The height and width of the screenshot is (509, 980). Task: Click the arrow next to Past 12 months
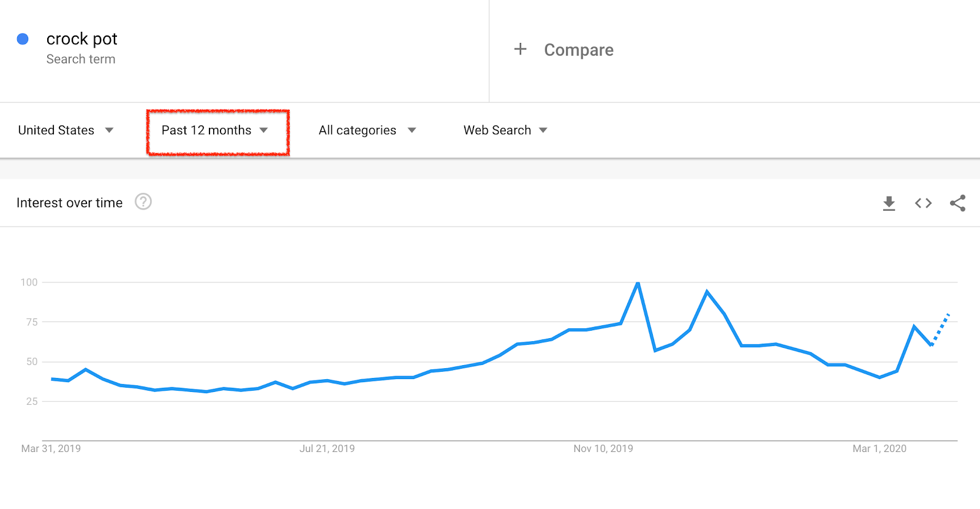(263, 130)
